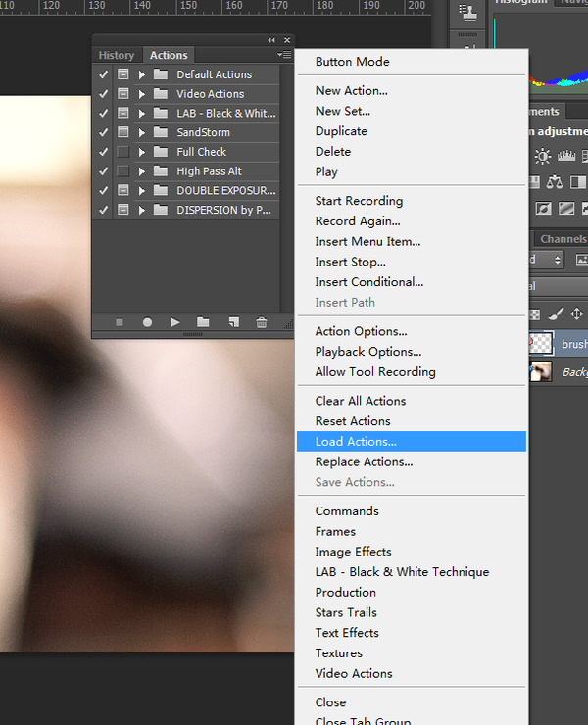Choose Playback Options from the menu

[412, 352]
